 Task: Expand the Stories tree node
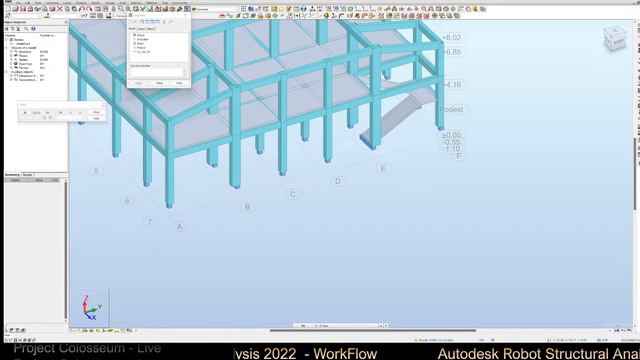(7, 40)
